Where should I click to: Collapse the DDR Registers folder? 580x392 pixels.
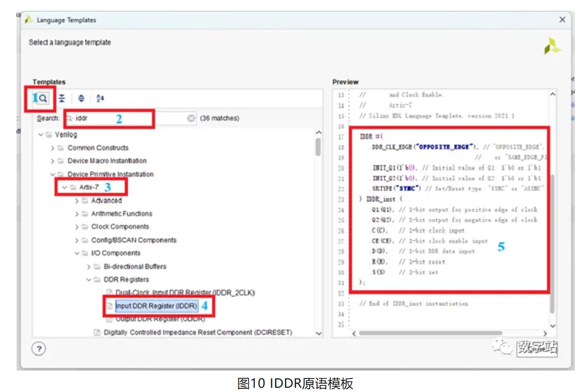[89, 280]
